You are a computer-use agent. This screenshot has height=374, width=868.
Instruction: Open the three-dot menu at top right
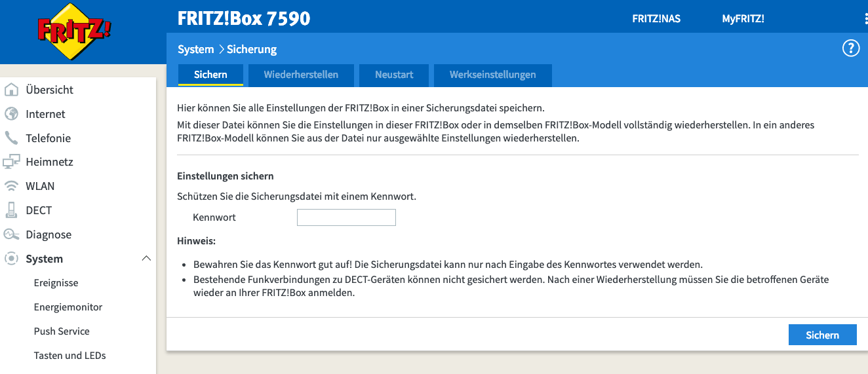click(865, 19)
